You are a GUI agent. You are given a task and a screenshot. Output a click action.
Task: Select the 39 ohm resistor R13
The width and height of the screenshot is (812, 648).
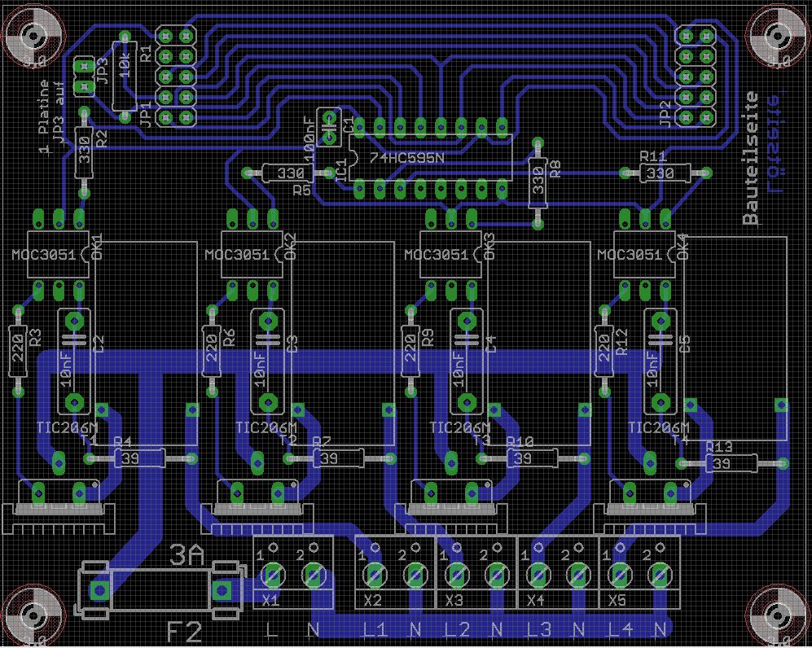click(x=731, y=463)
